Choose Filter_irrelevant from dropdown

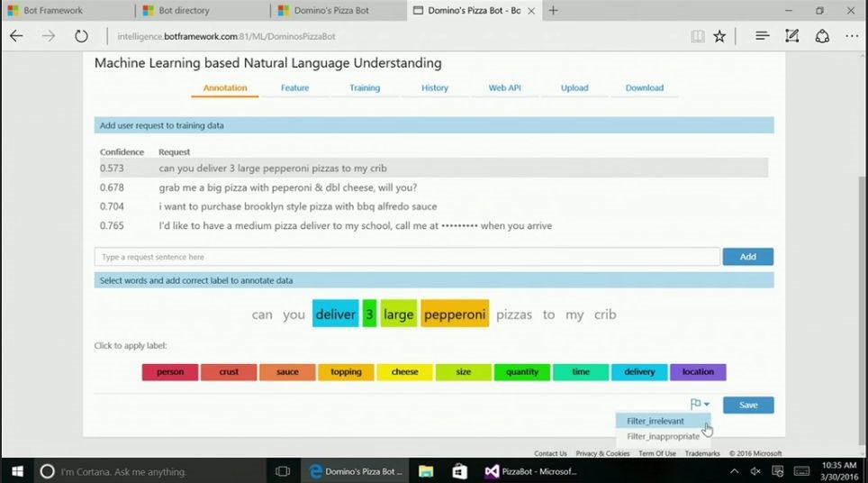pos(656,421)
